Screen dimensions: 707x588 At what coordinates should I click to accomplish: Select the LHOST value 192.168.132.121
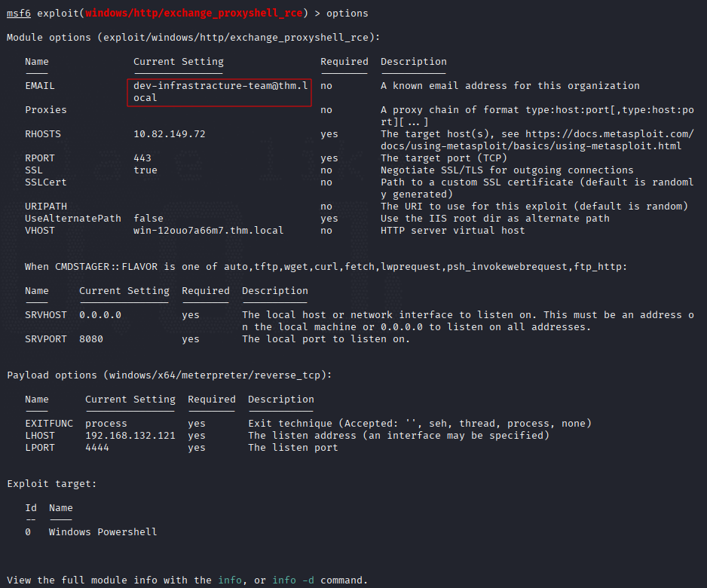click(130, 436)
